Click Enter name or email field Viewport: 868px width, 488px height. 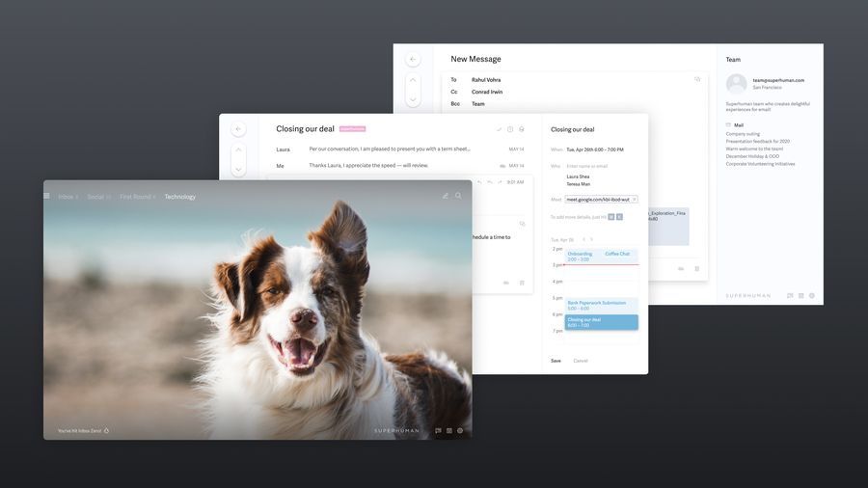[x=586, y=166]
